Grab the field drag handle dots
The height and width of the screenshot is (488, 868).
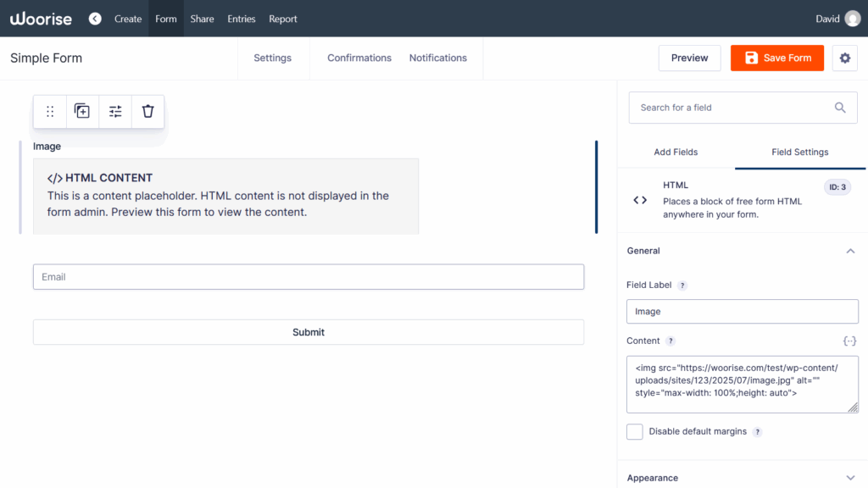50,111
